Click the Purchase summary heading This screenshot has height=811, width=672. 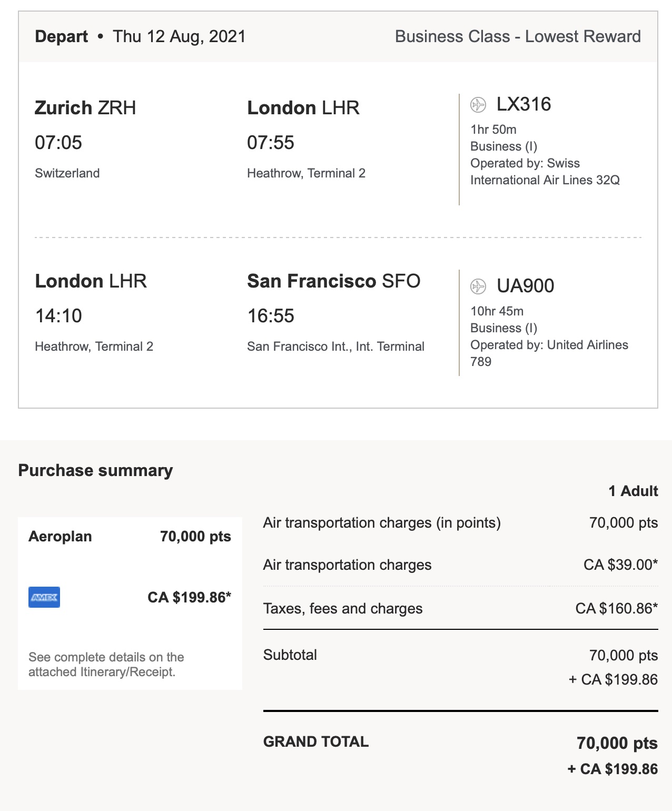95,470
